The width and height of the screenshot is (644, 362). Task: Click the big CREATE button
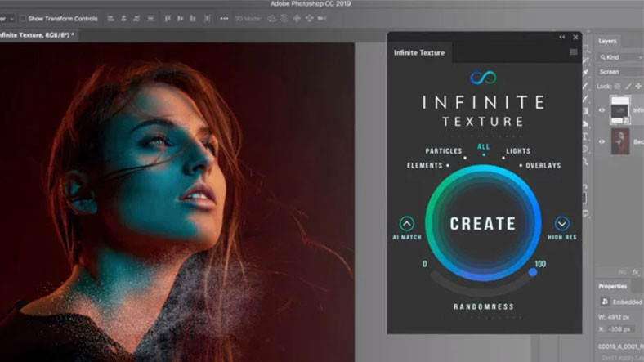coord(483,223)
